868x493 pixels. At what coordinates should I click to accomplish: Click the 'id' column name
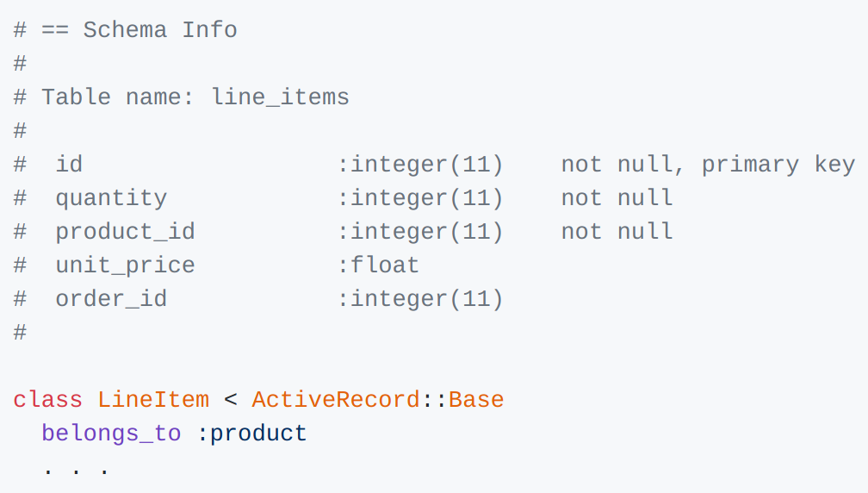(x=69, y=165)
